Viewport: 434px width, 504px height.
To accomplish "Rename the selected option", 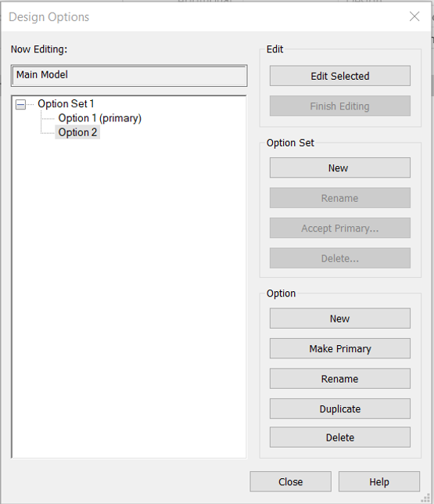I will tap(340, 379).
